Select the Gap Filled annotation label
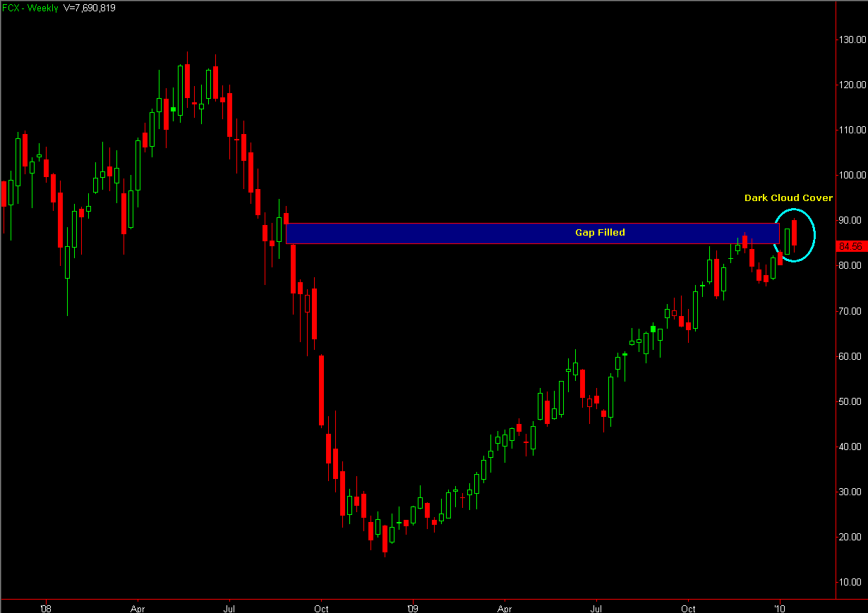868x613 pixels. point(600,232)
